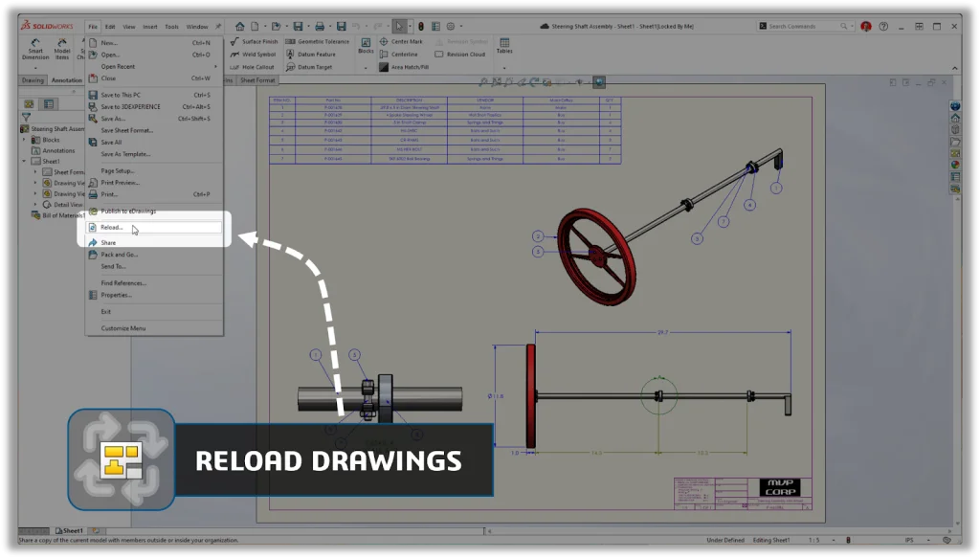
Task: Click the Surface Finish symbol tool
Action: tap(234, 42)
